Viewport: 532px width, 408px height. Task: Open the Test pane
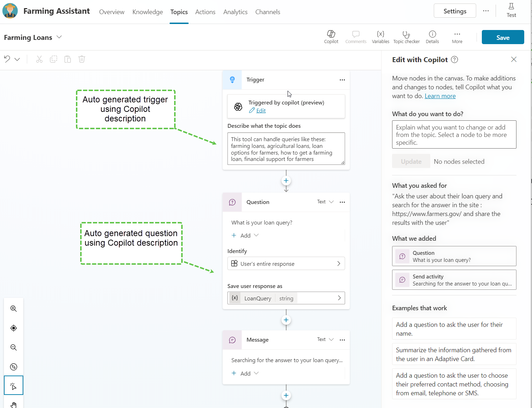pos(511,10)
